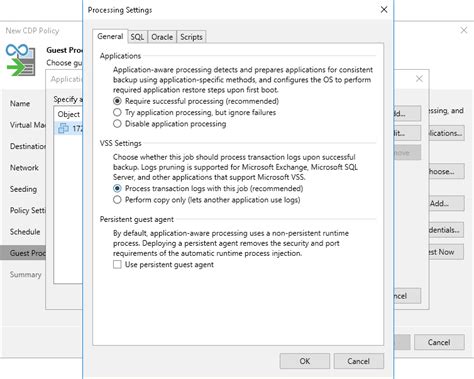Switch to the SQL tab
474x379 pixels.
pos(137,37)
